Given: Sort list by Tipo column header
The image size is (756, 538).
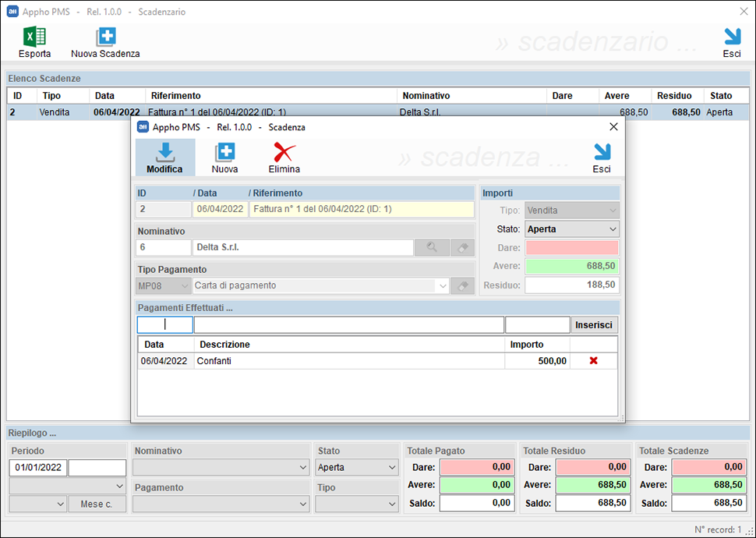Looking at the screenshot, I should coord(63,96).
